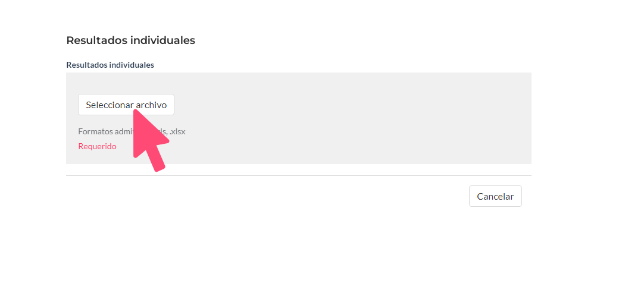This screenshot has height=290, width=644.
Task: Click the Cancelar button
Action: (495, 196)
